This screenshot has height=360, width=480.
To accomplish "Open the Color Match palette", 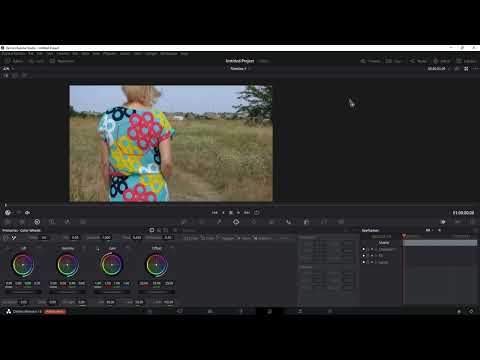I will (x=22, y=222).
